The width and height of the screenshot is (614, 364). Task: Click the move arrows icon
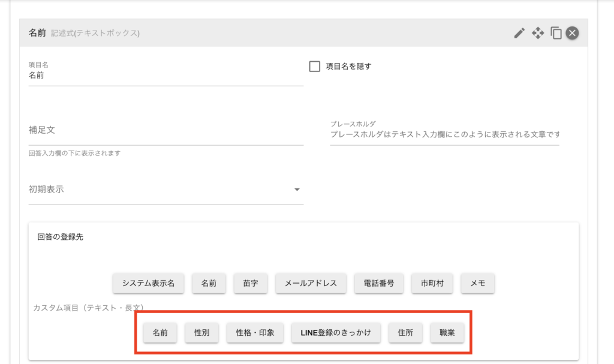538,33
